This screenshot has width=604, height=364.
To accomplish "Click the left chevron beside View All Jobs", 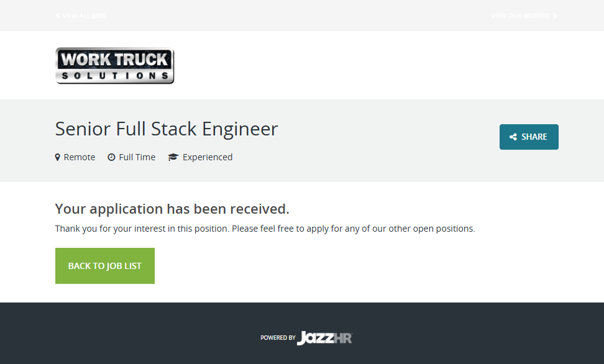I will (58, 16).
